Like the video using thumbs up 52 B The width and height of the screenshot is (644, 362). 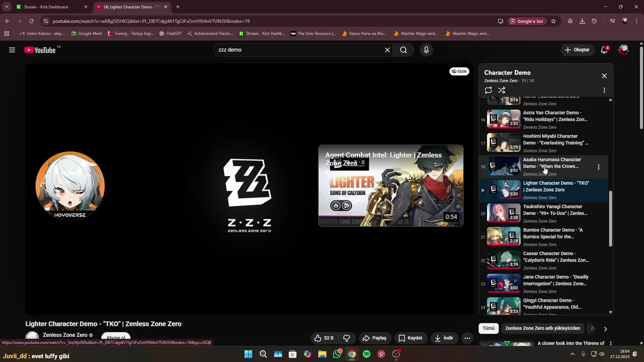click(x=324, y=338)
